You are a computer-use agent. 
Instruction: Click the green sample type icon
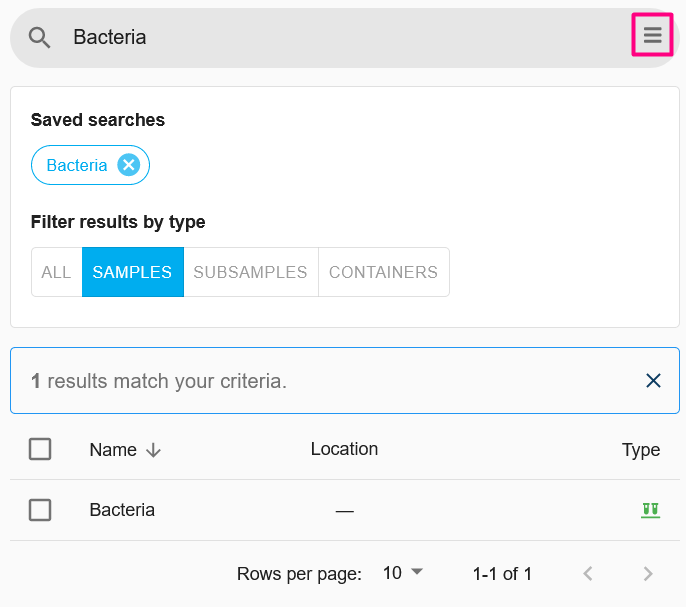(650, 510)
